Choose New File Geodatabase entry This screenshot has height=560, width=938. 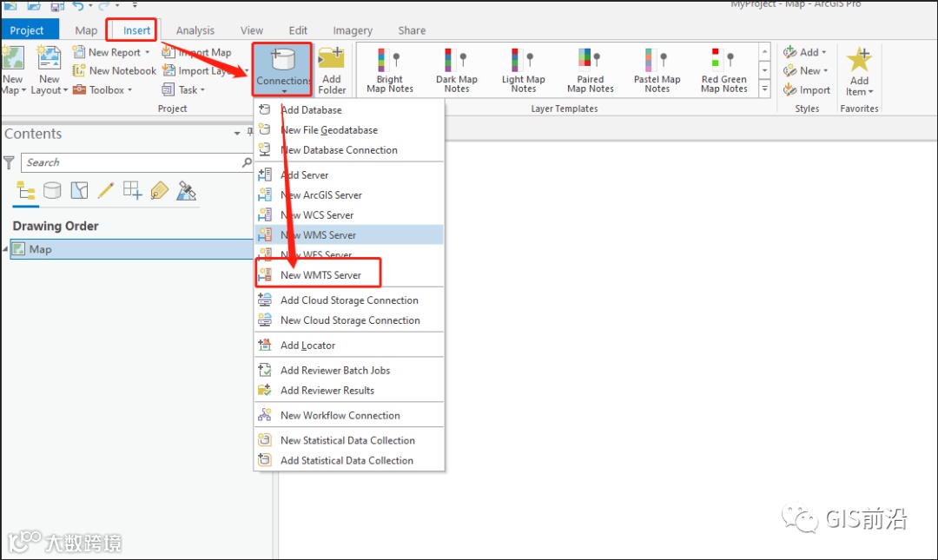(x=349, y=130)
